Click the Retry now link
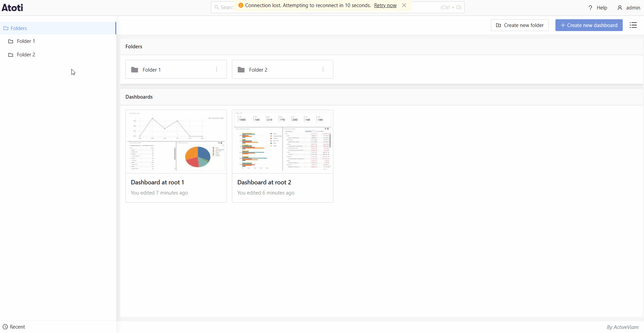The height and width of the screenshot is (333, 644). pos(385,5)
